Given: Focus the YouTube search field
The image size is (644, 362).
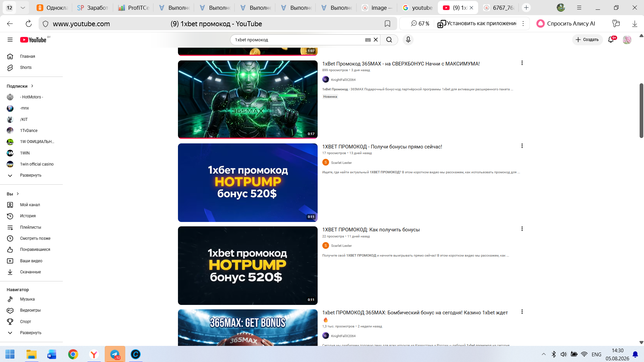Looking at the screenshot, I should point(299,40).
